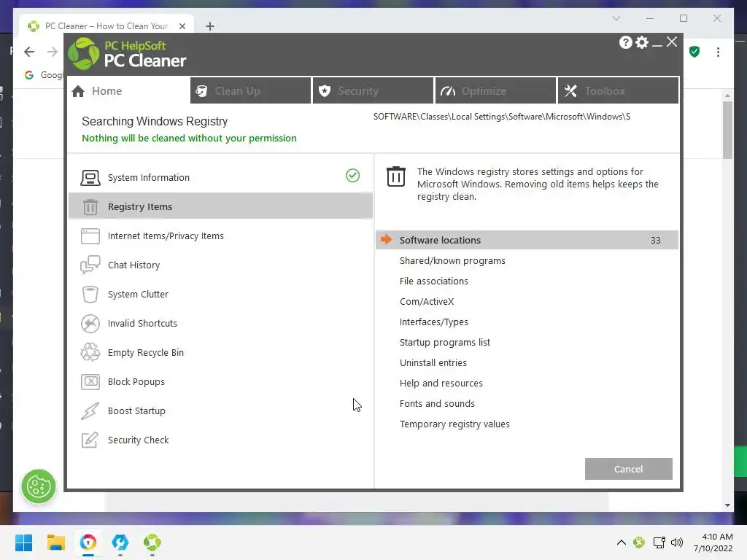Click the Internet Items browser window icon

(90, 236)
